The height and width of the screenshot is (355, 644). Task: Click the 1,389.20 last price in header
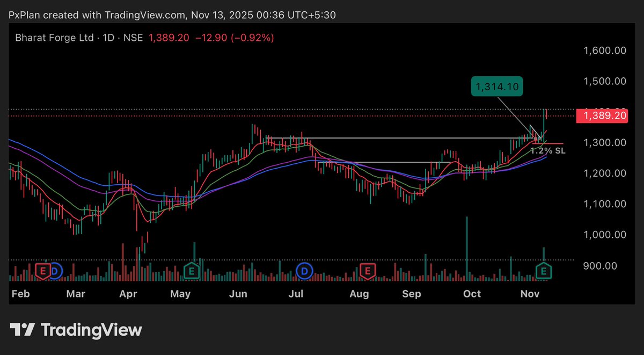click(169, 38)
